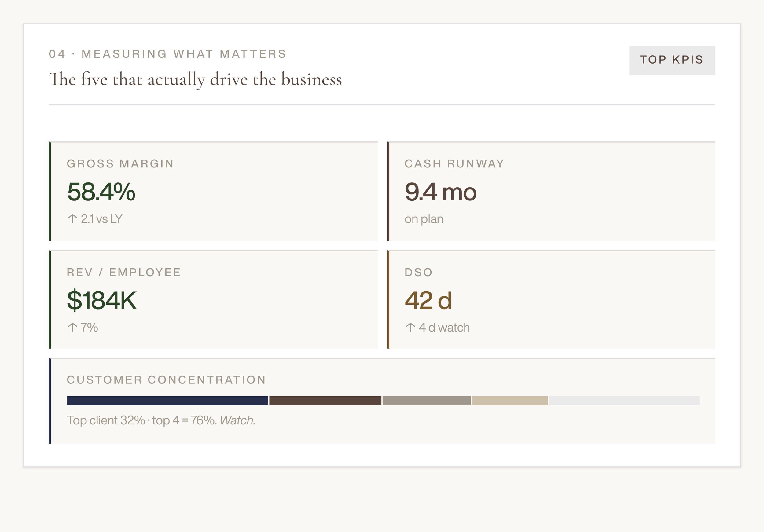Viewport: 764px width, 532px height.
Task: Click the REV / EMPLOYEE label
Action: pyautogui.click(x=124, y=273)
